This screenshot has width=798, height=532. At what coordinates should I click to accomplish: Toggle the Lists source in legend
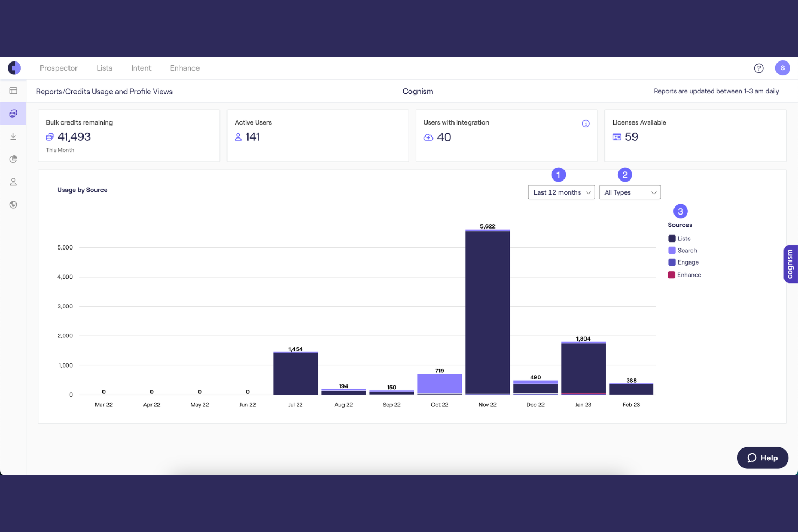[x=679, y=238]
